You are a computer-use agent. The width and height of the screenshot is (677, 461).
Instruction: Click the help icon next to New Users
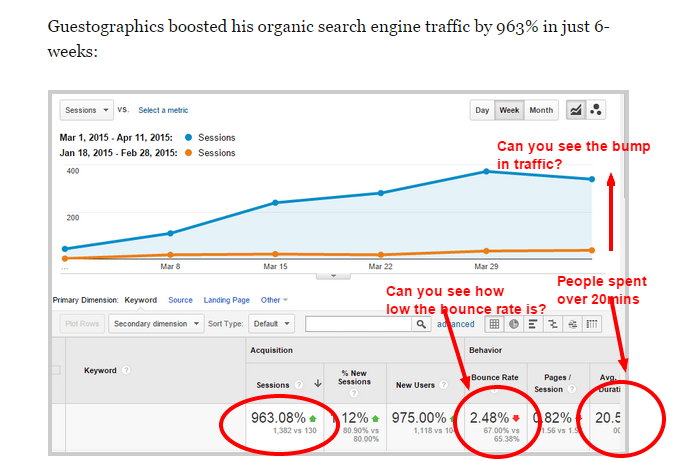coord(443,385)
